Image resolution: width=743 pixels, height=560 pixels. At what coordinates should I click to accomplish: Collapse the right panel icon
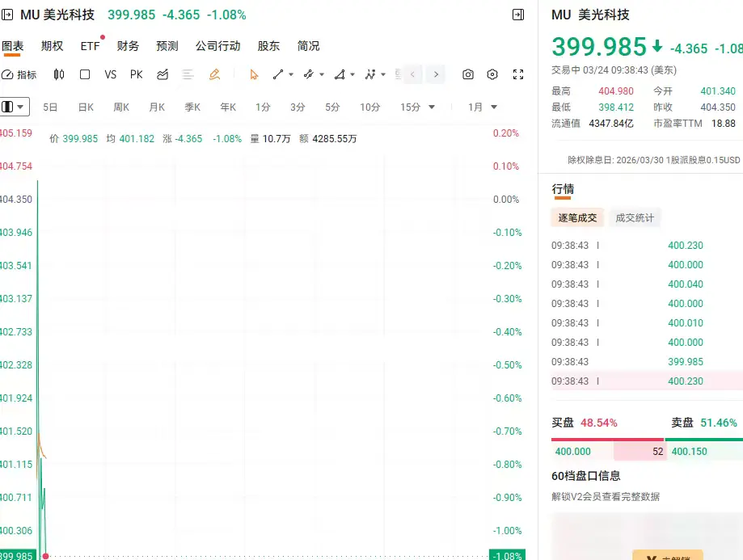point(518,15)
